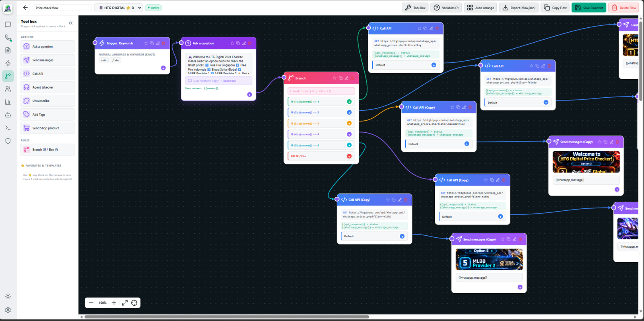The image size is (644, 321).
Task: Open the chat inbox icon in the left sidebar
Action: point(8,25)
